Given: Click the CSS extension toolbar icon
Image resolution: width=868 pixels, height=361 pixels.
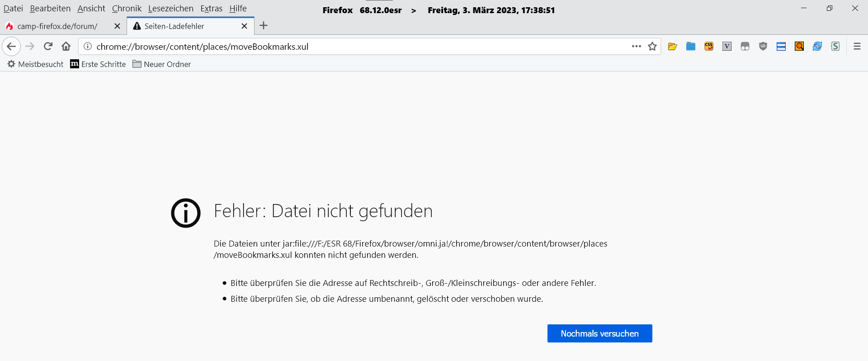Looking at the screenshot, I should 709,46.
